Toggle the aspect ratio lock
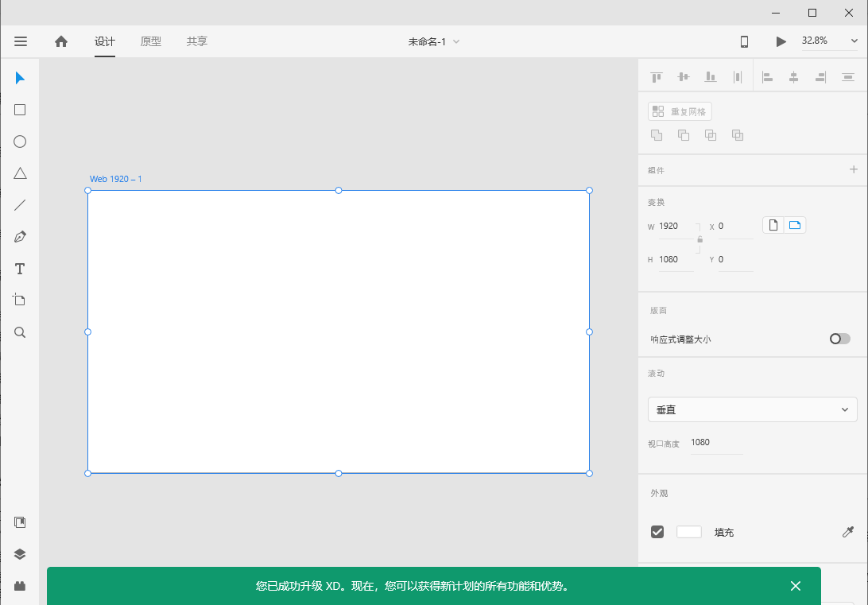868x605 pixels. click(699, 239)
